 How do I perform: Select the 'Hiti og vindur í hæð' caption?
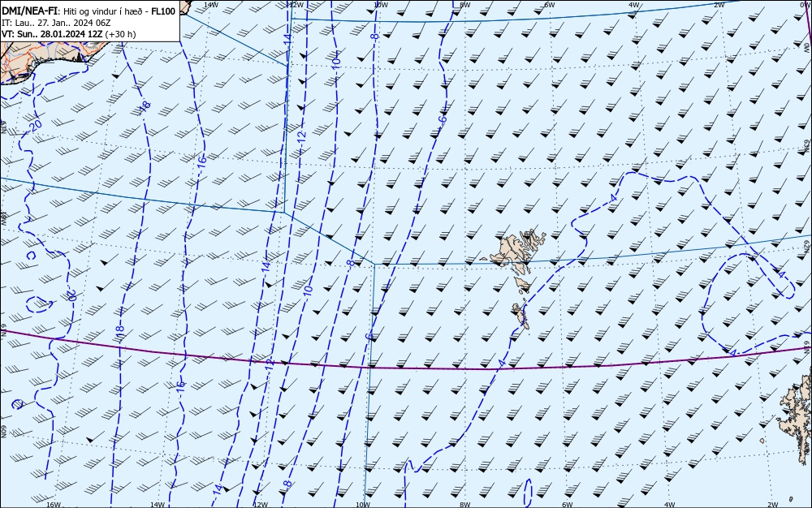tap(105, 11)
